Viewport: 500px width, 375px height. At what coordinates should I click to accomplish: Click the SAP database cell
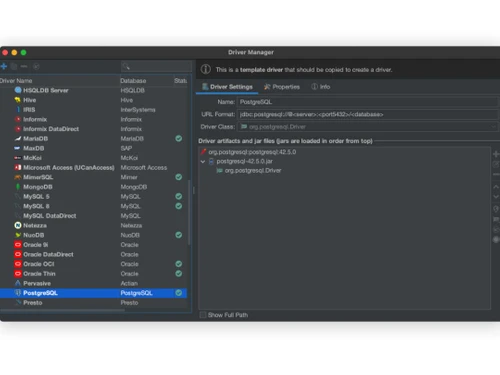[126, 148]
